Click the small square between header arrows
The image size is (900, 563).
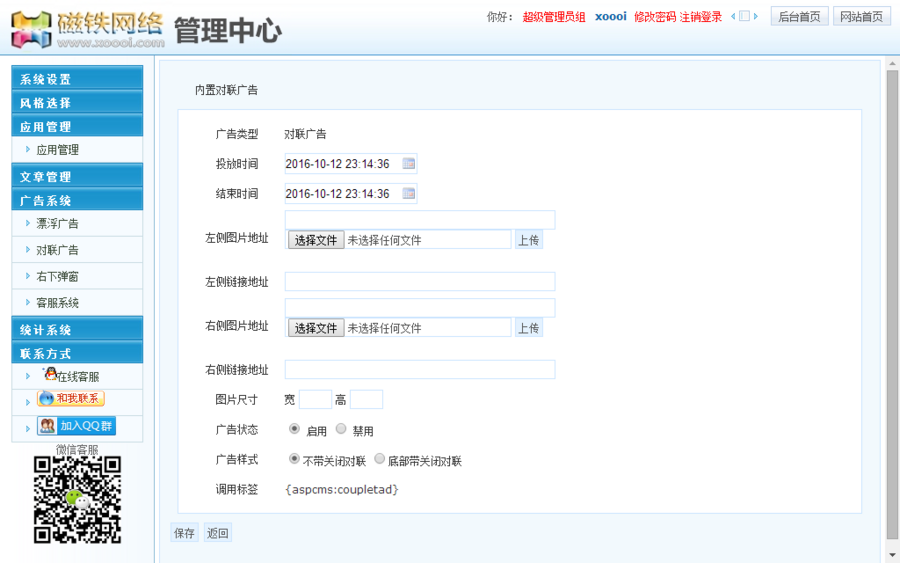744,16
